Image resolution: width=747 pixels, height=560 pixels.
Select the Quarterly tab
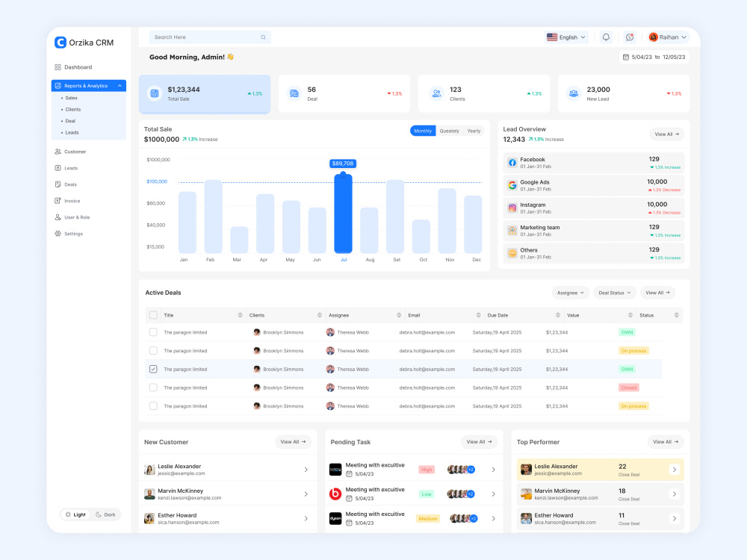pyautogui.click(x=449, y=131)
